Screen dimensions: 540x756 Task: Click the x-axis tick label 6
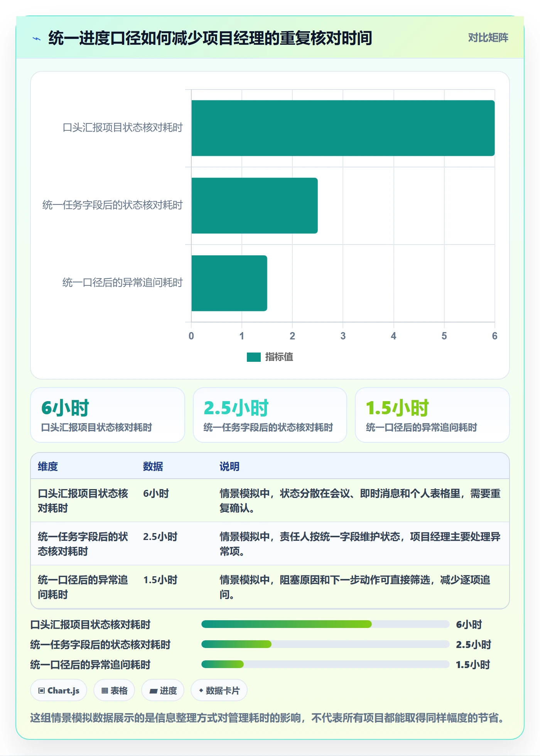(494, 336)
